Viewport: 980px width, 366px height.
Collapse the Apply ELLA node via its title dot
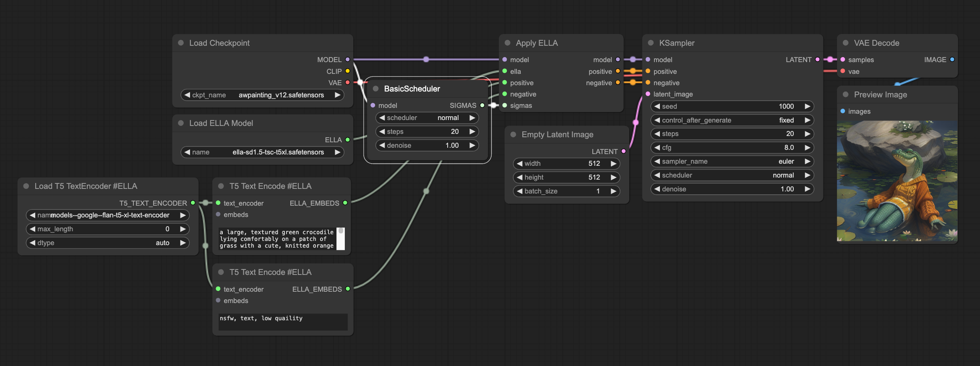click(507, 43)
